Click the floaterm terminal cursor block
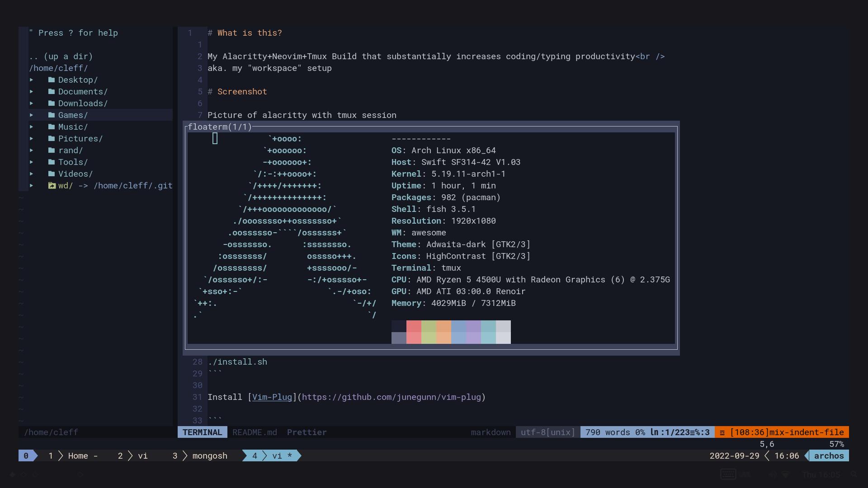The height and width of the screenshot is (488, 868). click(x=215, y=139)
